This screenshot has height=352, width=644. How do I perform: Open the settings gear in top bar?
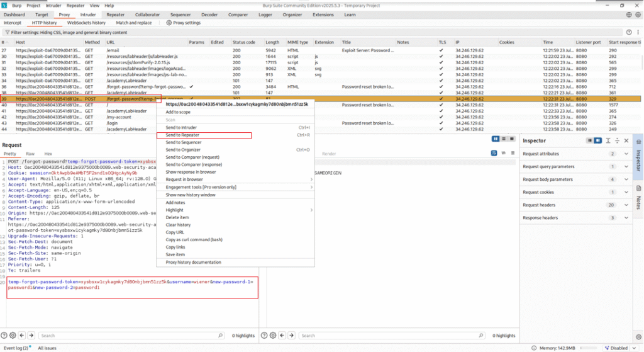638,15
